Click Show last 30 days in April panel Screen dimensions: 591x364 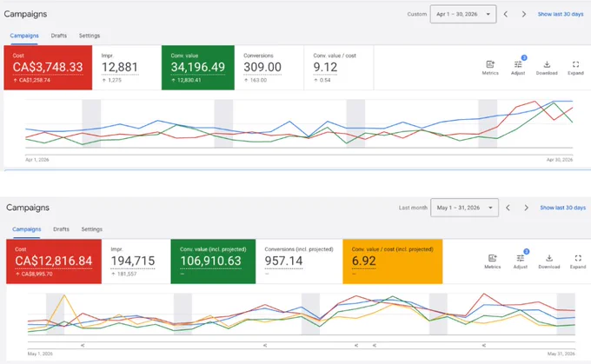(x=561, y=14)
